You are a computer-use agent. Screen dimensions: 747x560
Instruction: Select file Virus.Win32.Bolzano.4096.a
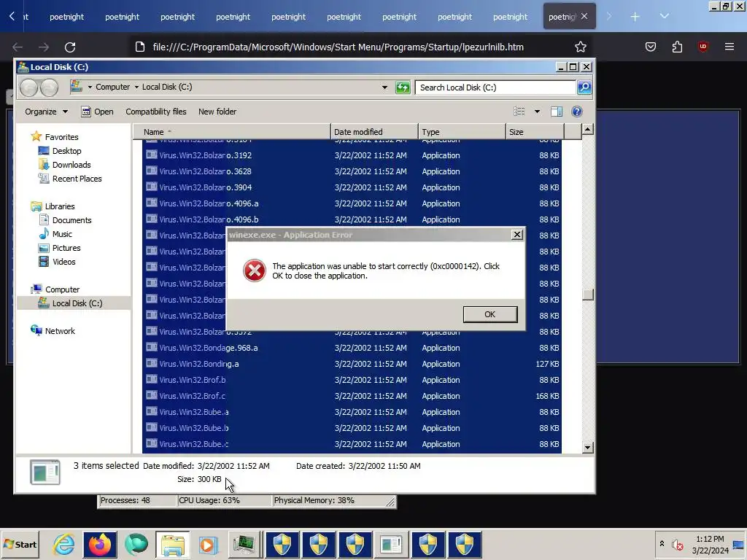(x=352, y=203)
